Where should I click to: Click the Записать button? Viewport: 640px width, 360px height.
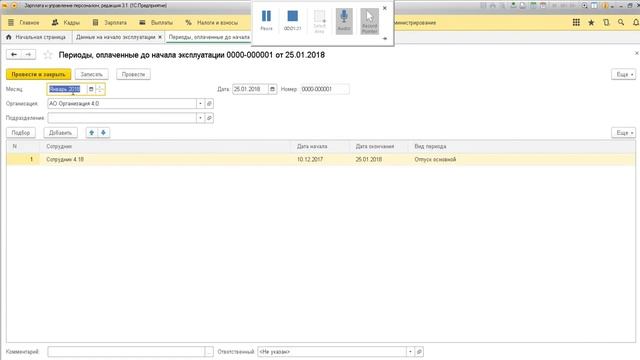point(91,74)
